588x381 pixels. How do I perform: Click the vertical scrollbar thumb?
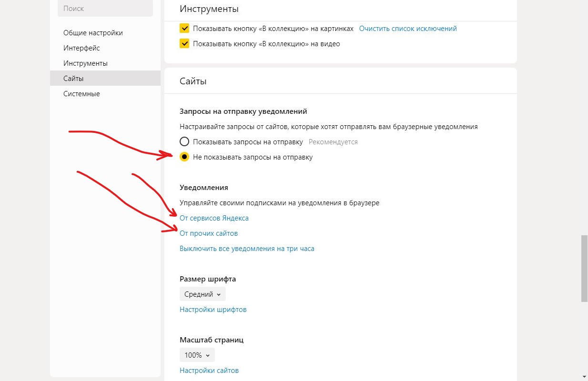click(x=584, y=268)
